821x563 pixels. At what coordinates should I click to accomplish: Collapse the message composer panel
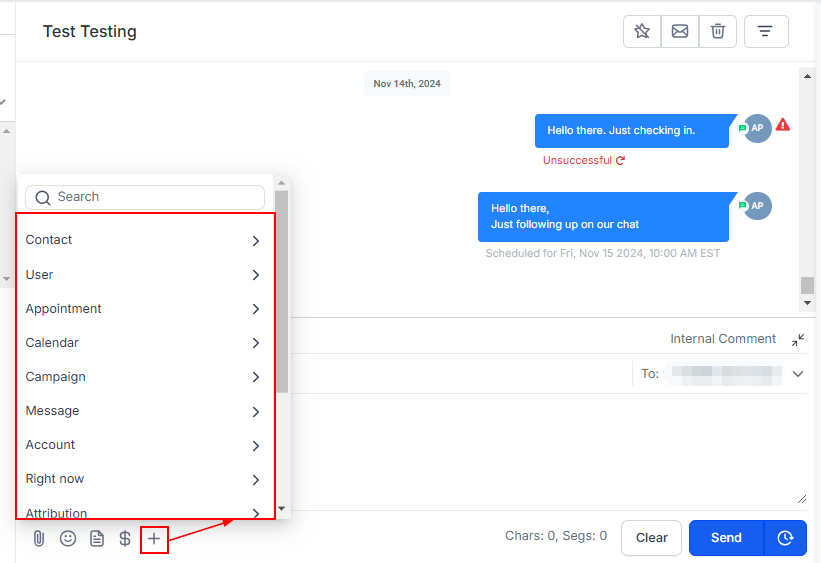tap(797, 340)
